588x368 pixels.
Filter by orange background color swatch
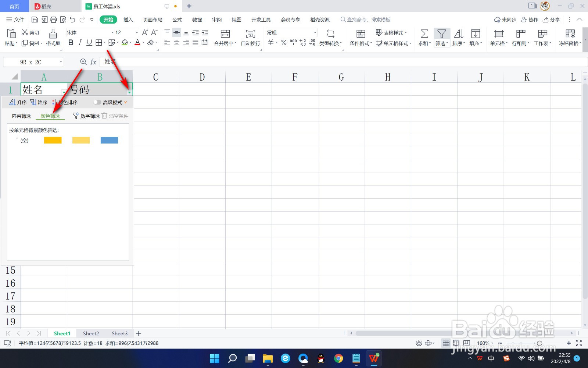click(53, 140)
